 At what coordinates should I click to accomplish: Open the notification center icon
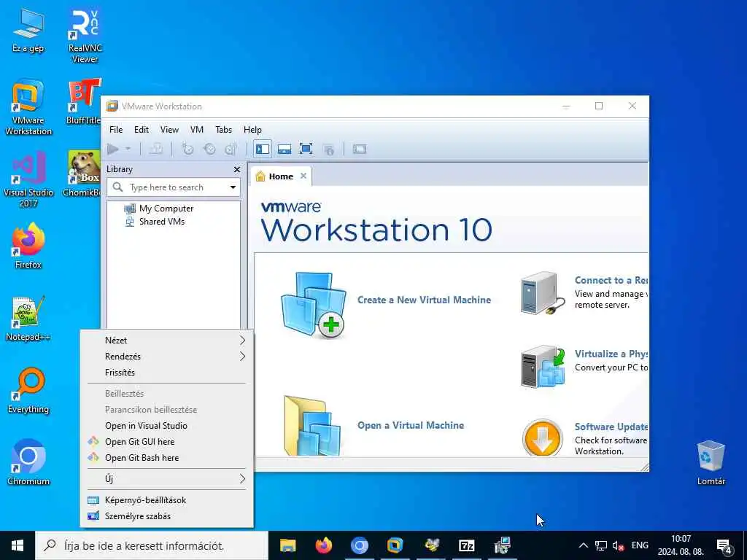[724, 546]
